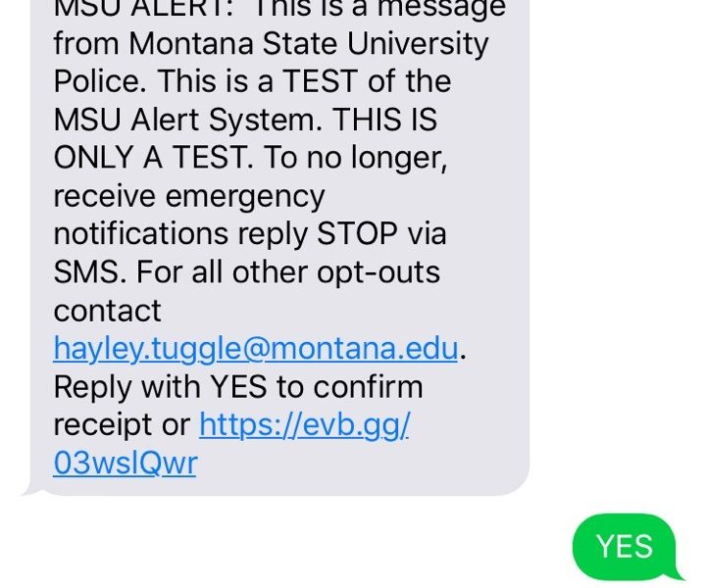Click the word "contact" above the email
Viewport: 706px width, 588px height.
[x=108, y=311]
